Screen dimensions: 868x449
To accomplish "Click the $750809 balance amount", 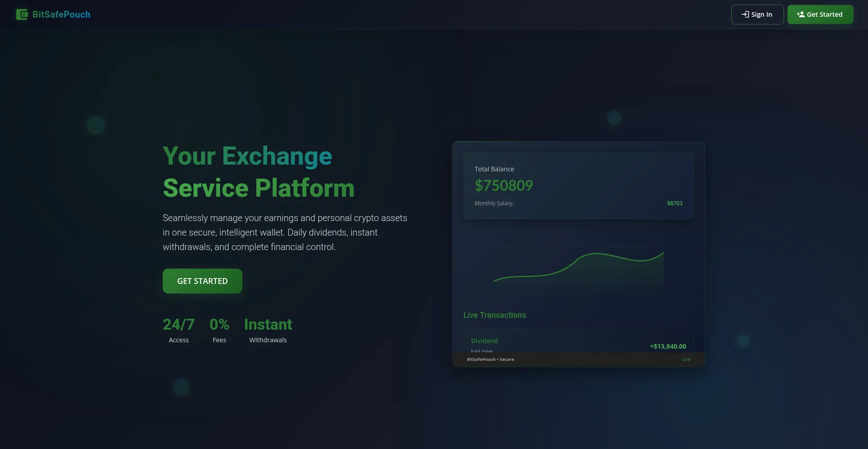I will [x=504, y=185].
